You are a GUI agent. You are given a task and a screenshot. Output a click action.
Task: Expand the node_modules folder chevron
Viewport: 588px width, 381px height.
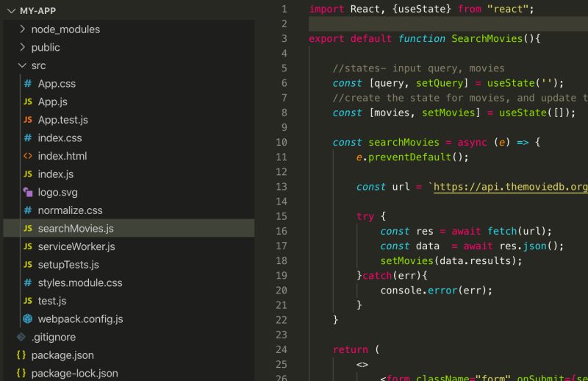coord(23,29)
